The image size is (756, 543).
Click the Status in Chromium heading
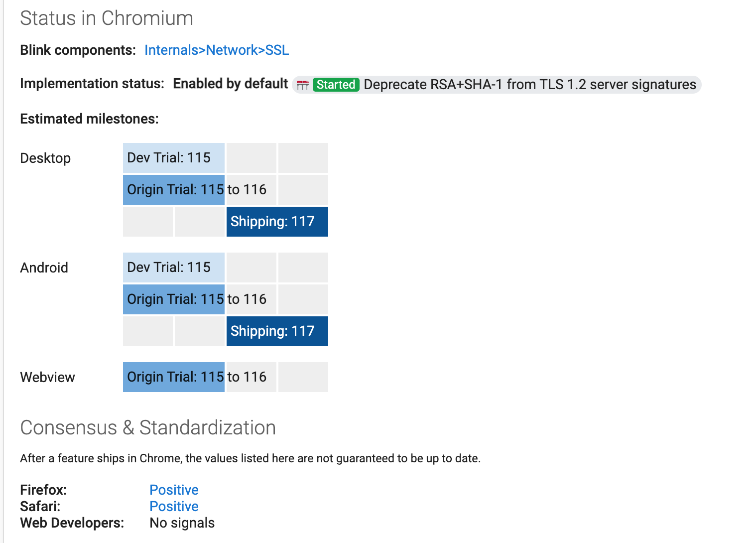pyautogui.click(x=107, y=18)
